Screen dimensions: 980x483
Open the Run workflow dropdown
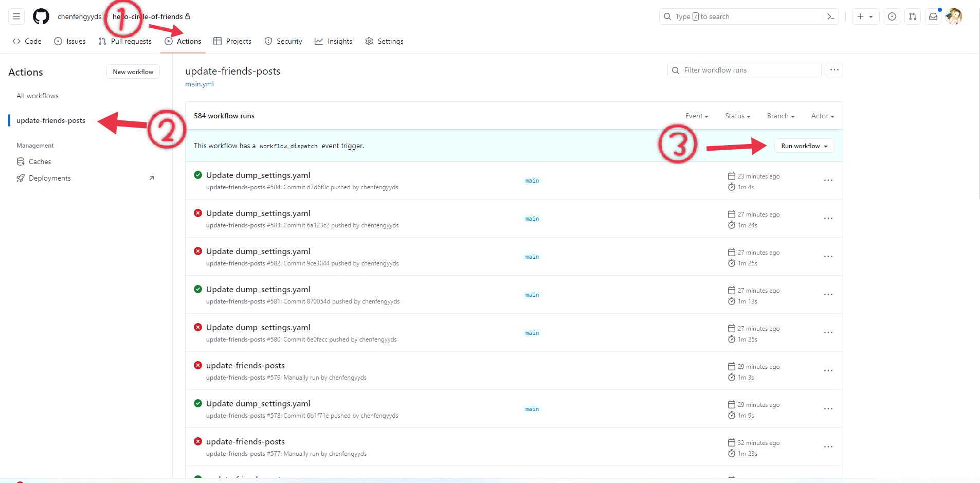coord(804,146)
